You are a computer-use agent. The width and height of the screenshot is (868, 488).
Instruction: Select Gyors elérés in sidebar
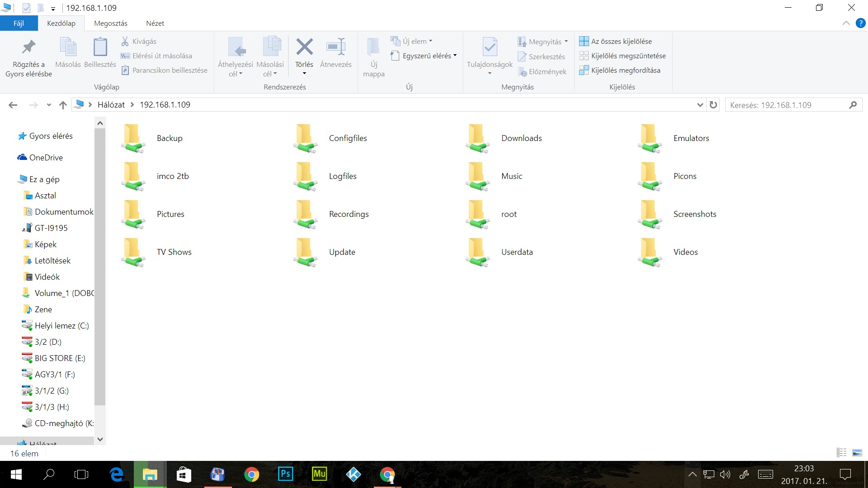[45, 136]
